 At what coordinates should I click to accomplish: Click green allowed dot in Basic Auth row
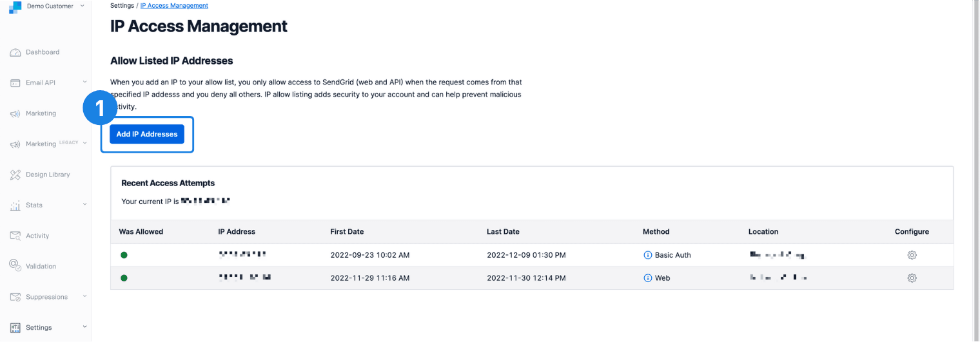point(124,255)
